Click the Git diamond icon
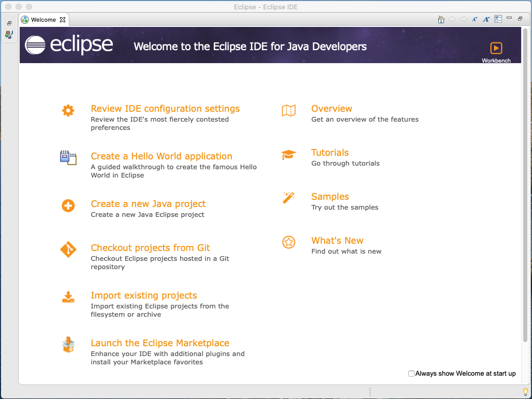 click(68, 249)
